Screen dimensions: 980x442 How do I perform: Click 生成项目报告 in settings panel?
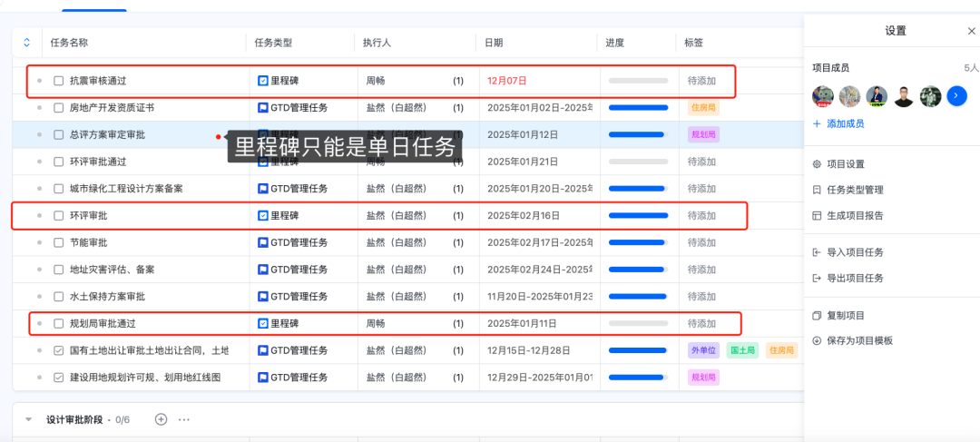[x=855, y=216]
